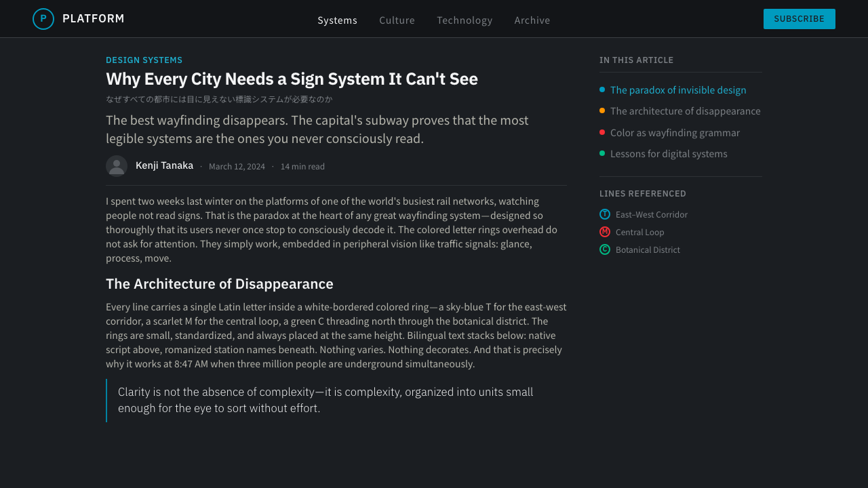Click the blue T line ring icon
The height and width of the screenshot is (488, 868).
click(x=605, y=214)
